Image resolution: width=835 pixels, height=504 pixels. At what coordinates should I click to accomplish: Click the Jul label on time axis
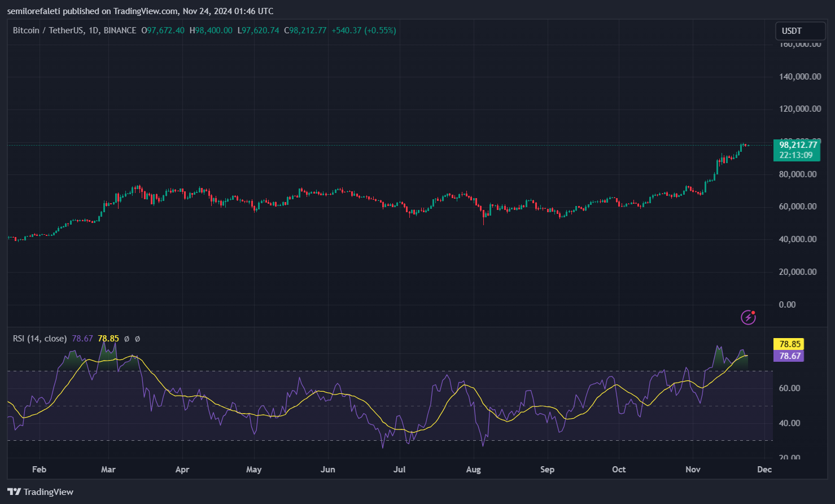point(399,470)
